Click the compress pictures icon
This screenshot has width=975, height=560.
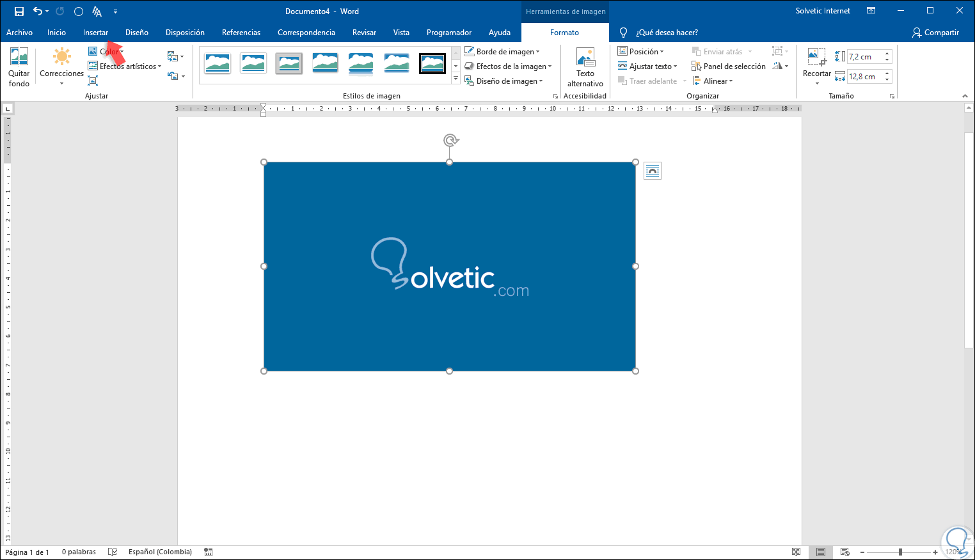tap(93, 81)
